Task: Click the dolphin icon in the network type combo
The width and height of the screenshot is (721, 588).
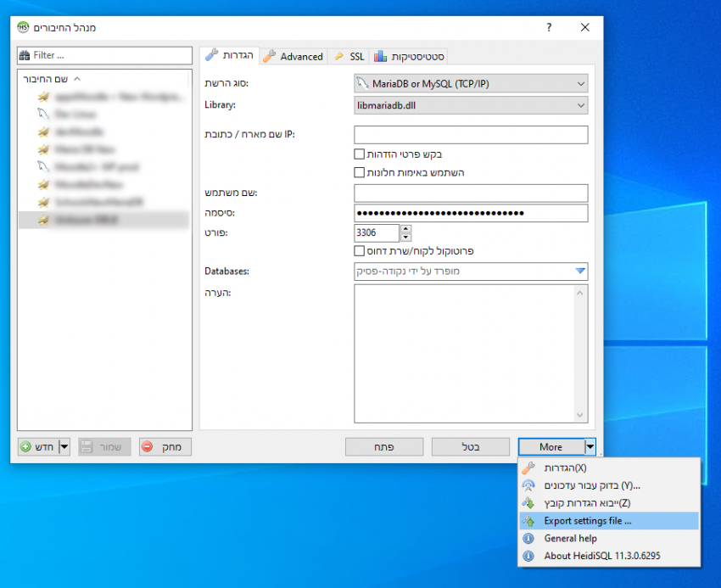Action: click(362, 83)
